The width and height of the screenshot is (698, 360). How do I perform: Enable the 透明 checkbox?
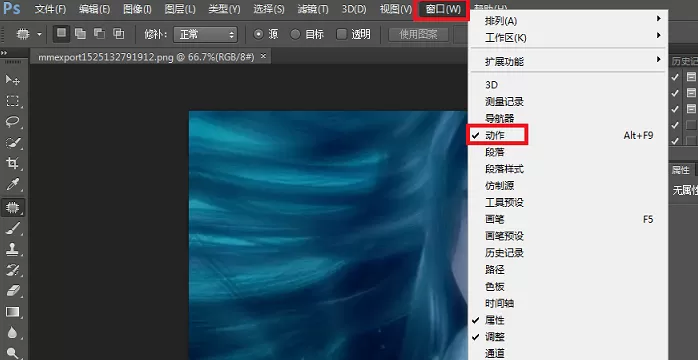tap(341, 34)
